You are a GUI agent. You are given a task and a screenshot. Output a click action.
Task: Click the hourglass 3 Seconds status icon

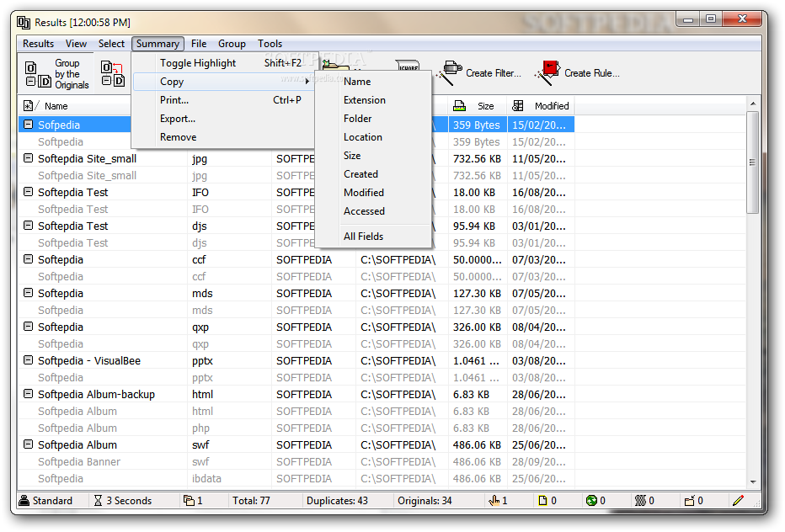(98, 500)
